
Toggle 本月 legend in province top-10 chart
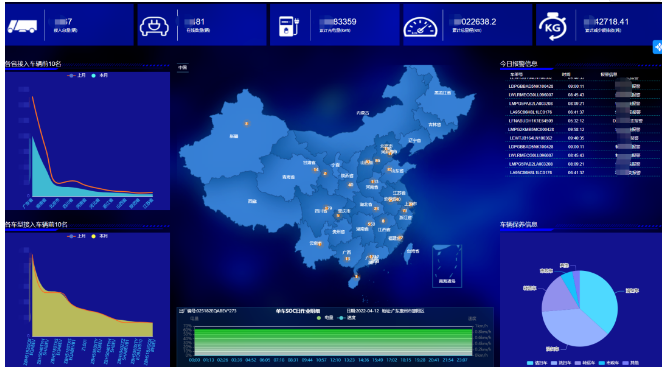pyautogui.click(x=100, y=75)
